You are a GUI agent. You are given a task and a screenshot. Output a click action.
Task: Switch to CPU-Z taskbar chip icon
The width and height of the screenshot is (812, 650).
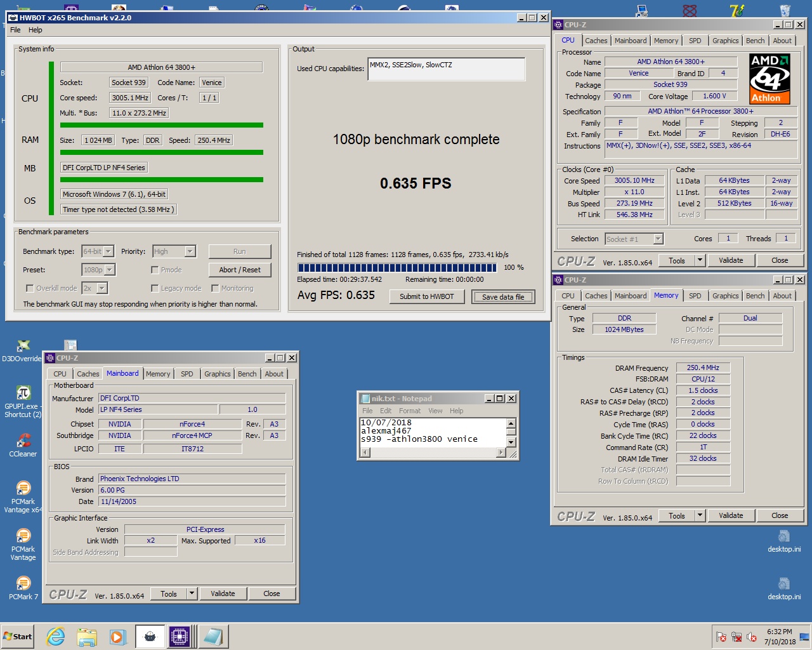pyautogui.click(x=180, y=636)
